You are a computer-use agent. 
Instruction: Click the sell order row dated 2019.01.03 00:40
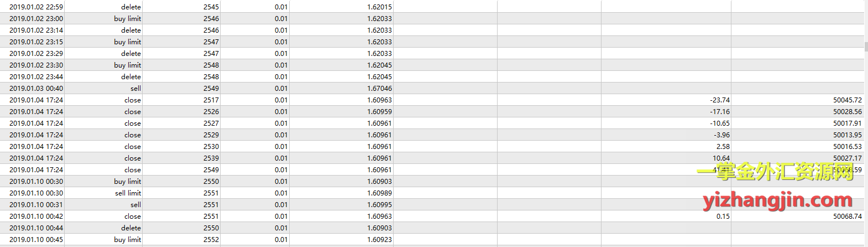point(432,89)
